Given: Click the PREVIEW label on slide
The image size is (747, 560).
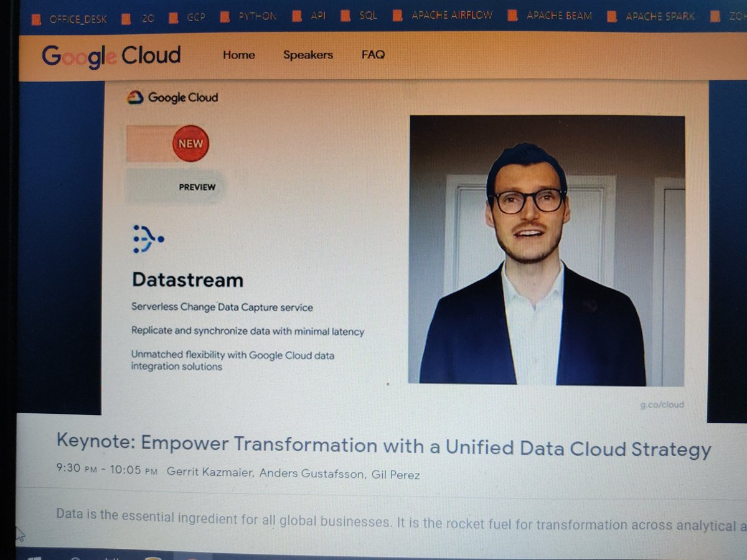Looking at the screenshot, I should [x=197, y=187].
